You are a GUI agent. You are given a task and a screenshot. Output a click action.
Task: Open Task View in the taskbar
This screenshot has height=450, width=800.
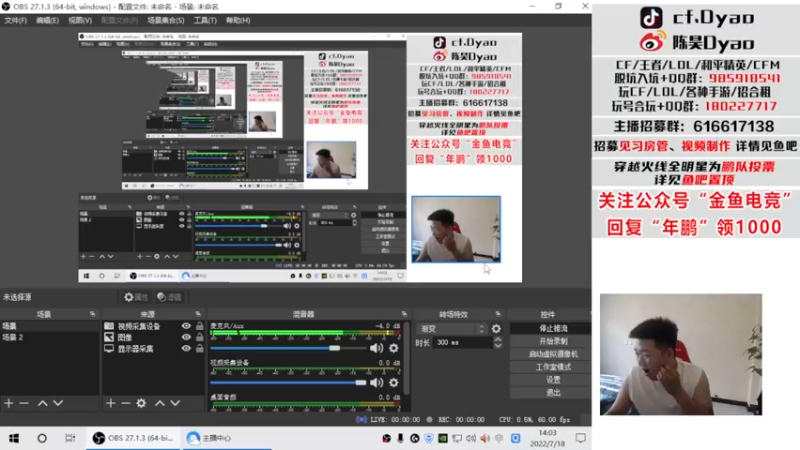(x=70, y=438)
